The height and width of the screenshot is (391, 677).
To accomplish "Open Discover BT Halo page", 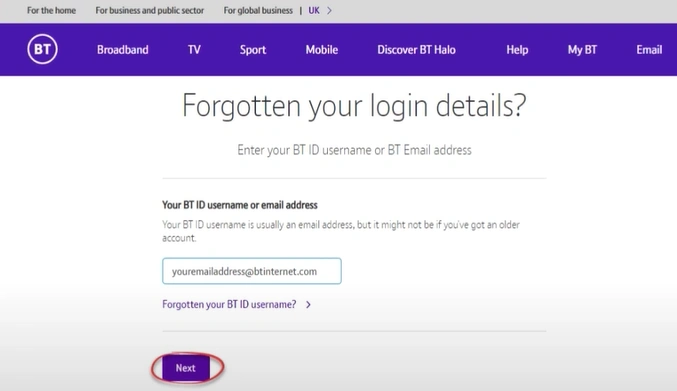I will (416, 50).
